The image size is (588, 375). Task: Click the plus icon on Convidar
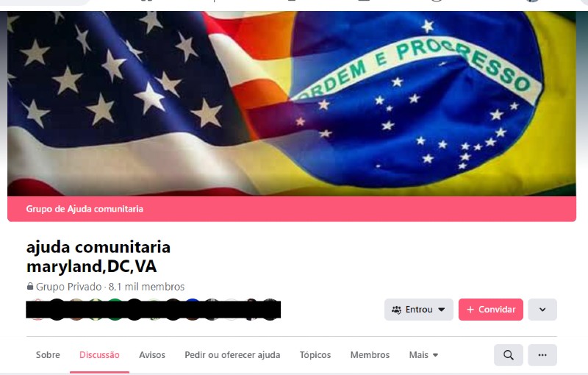[470, 310]
